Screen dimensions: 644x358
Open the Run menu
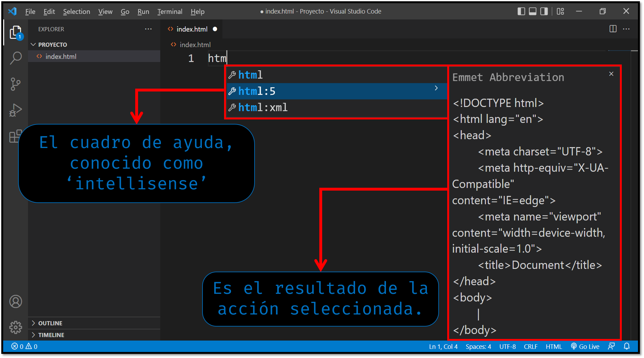point(143,11)
